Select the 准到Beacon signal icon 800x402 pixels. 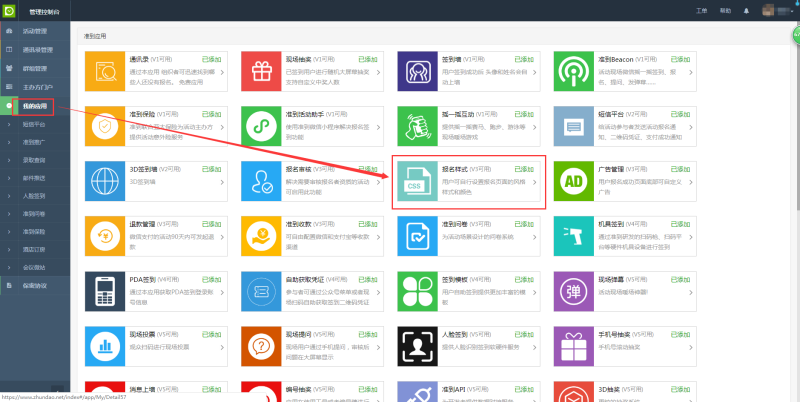coord(573,72)
